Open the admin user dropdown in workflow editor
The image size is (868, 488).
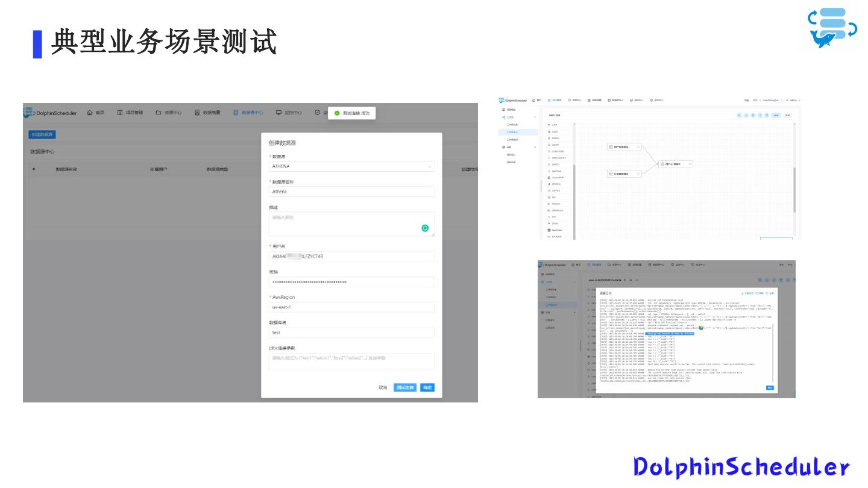click(x=793, y=100)
